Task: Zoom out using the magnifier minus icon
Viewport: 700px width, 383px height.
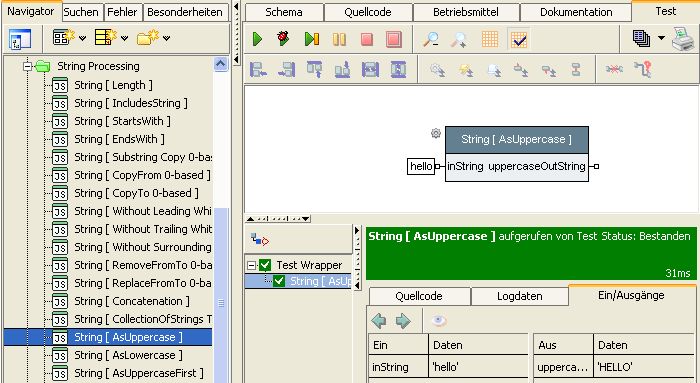Action: click(x=431, y=39)
